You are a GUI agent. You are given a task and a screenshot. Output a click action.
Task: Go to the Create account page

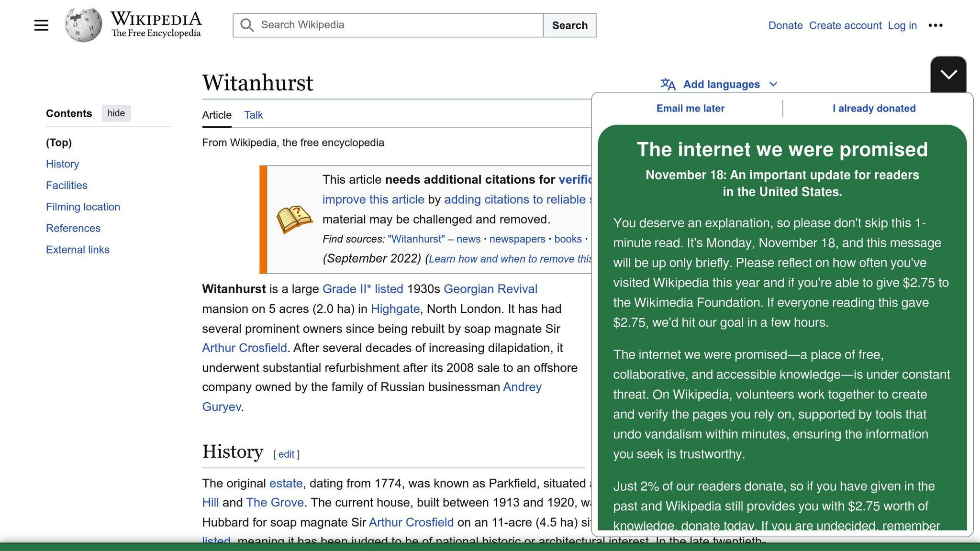coord(845,26)
